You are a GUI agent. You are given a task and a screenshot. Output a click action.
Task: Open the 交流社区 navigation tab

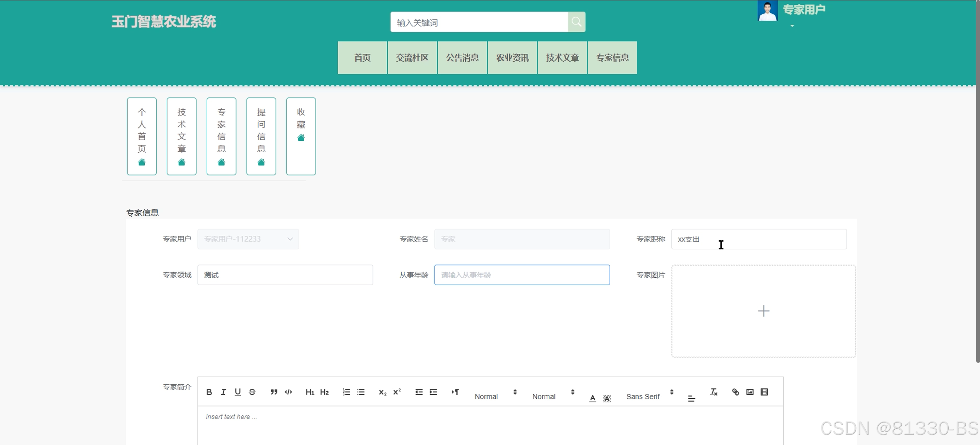(412, 58)
